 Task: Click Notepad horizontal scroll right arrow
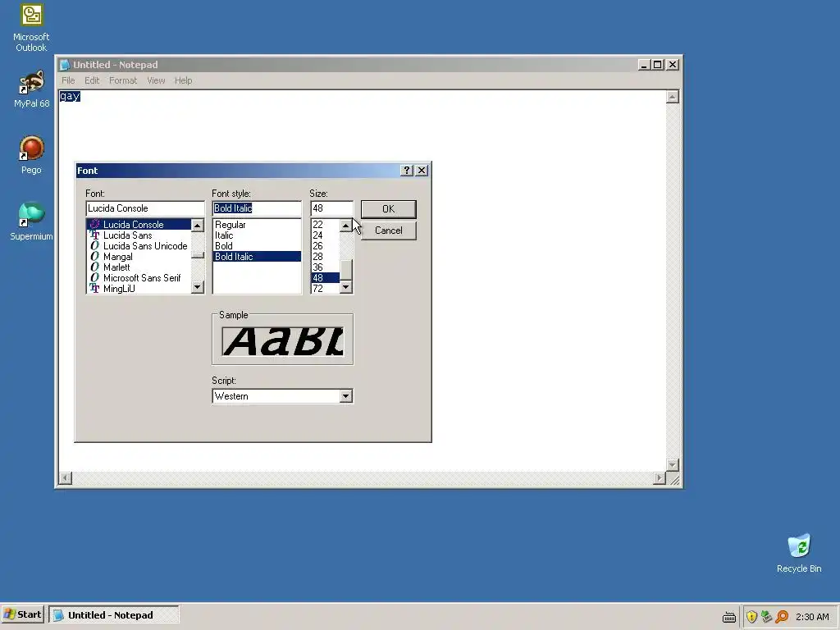click(660, 478)
